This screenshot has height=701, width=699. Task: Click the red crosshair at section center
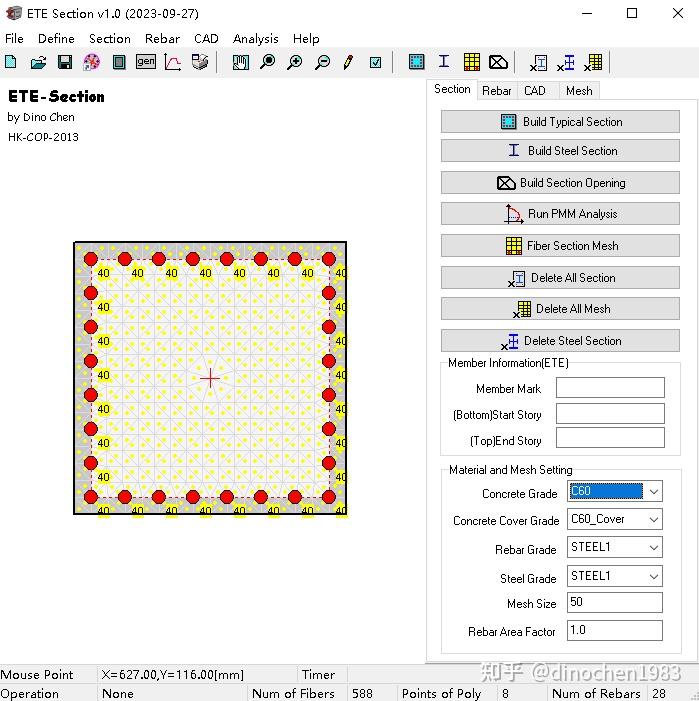[210, 379]
